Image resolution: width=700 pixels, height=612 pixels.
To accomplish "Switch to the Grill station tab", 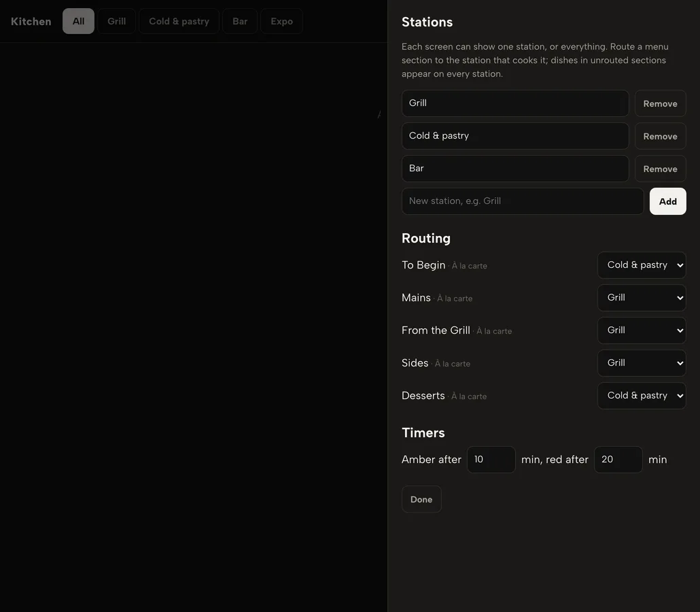I will point(116,21).
